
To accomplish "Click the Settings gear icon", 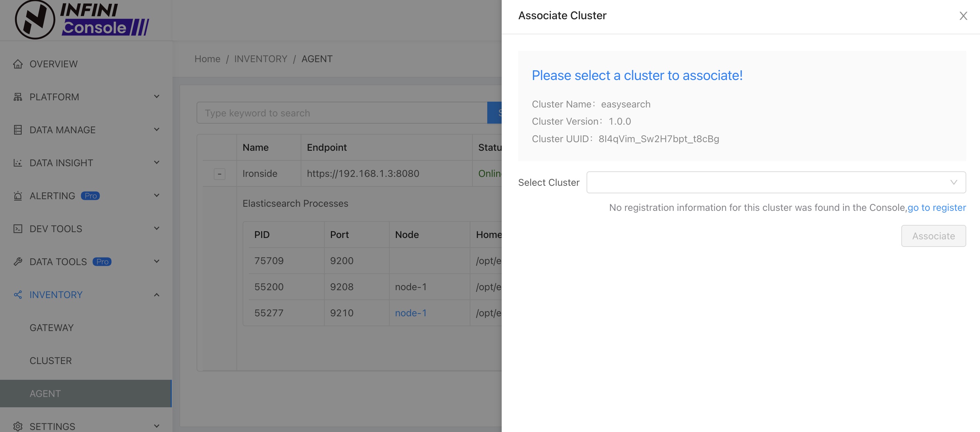I will pyautogui.click(x=18, y=426).
